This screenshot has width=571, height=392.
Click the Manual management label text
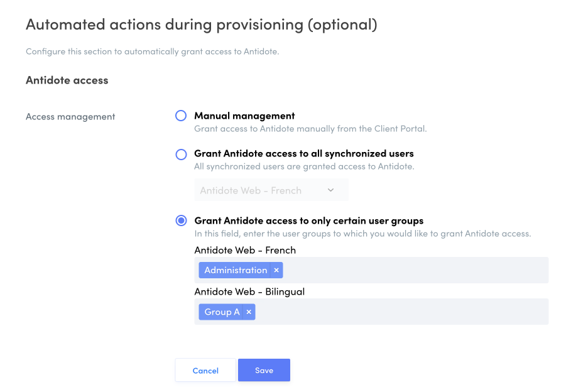[x=244, y=116]
